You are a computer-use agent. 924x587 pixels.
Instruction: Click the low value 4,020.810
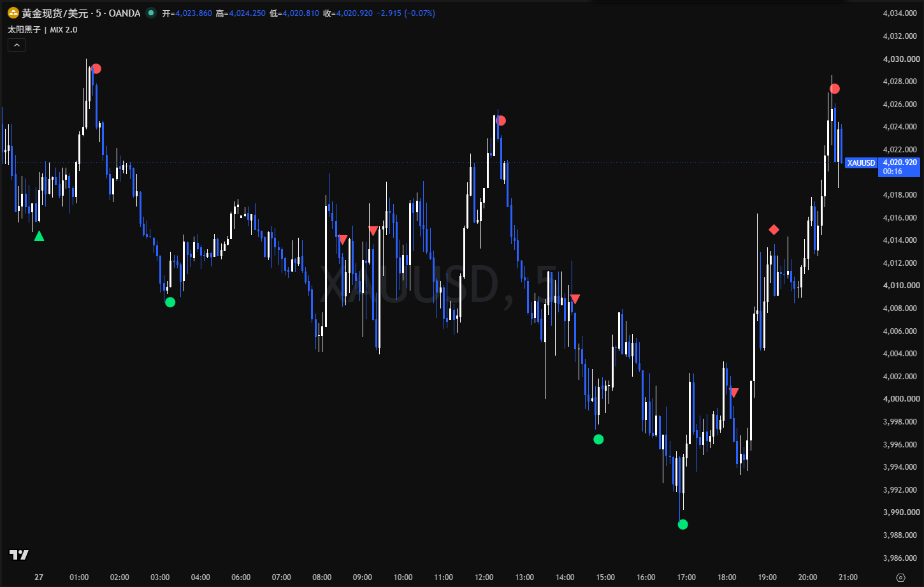point(300,13)
